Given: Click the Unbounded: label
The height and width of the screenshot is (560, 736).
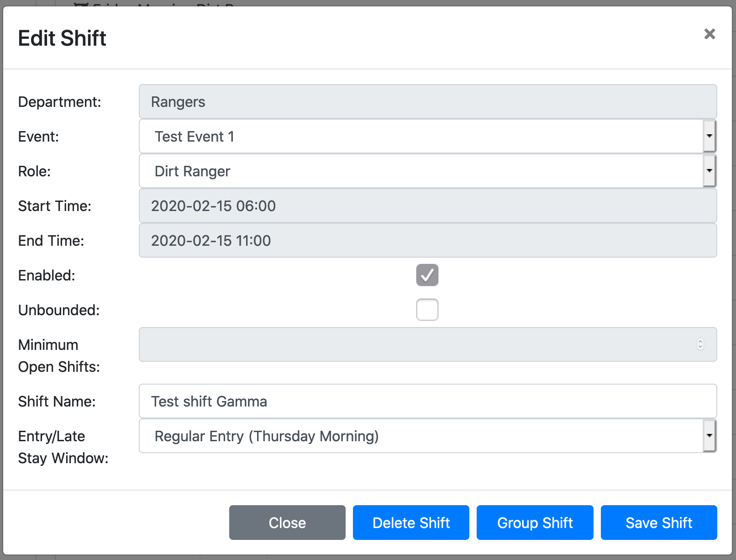Looking at the screenshot, I should [x=59, y=310].
